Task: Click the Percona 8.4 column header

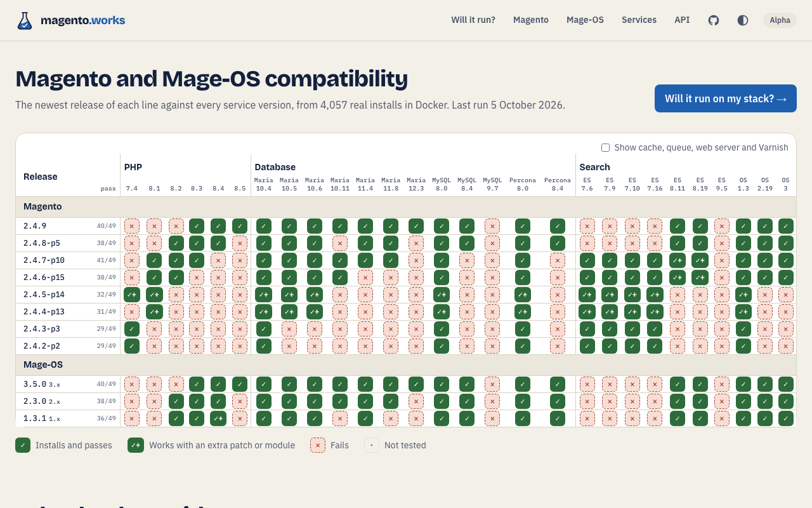Action: coord(558,184)
